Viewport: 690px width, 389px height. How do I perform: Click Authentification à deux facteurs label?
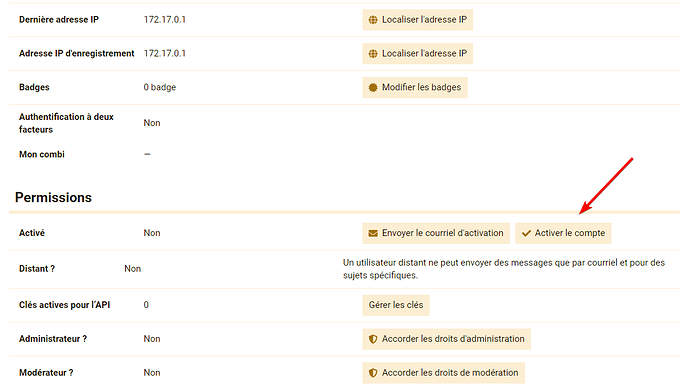(x=66, y=123)
